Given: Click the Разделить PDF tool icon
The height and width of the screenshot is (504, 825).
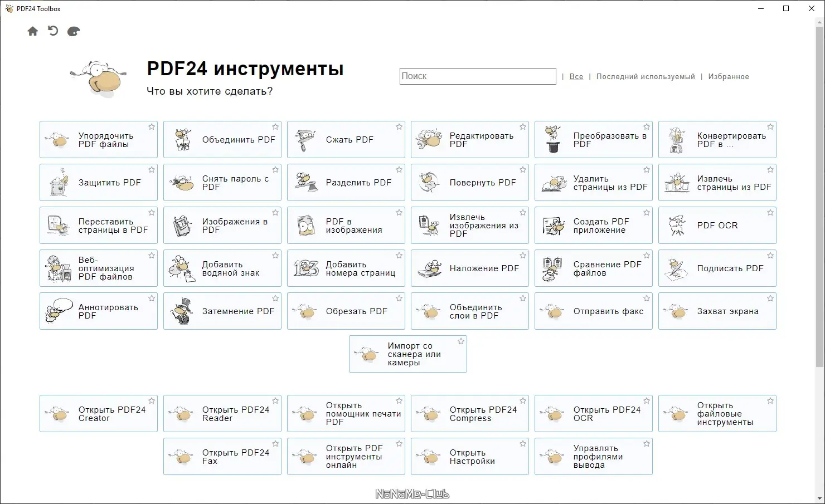Looking at the screenshot, I should click(306, 183).
